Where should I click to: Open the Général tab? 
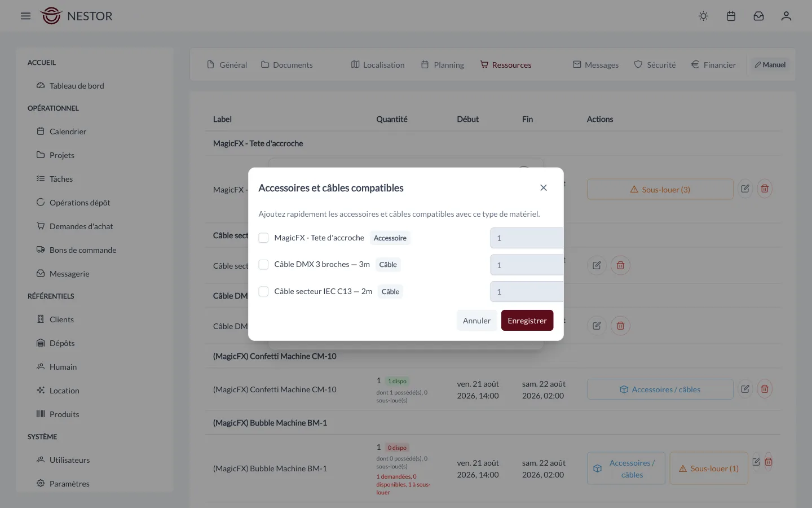tap(227, 65)
